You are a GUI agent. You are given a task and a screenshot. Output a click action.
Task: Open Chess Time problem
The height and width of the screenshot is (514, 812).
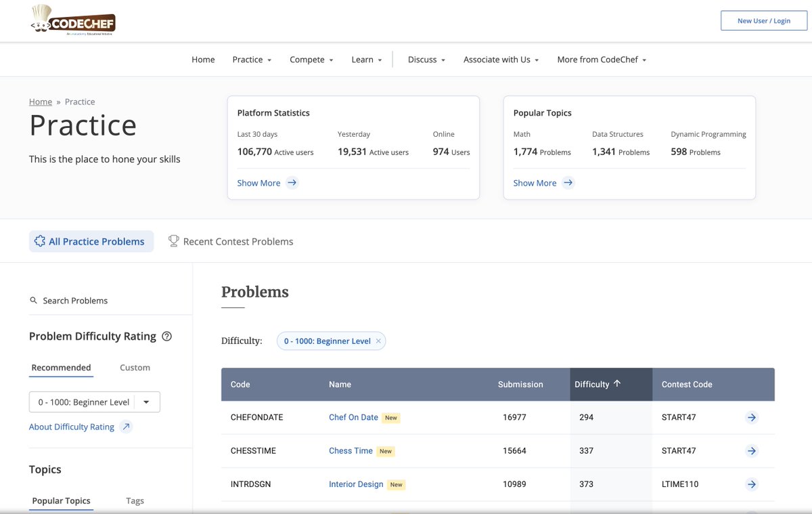[351, 450]
